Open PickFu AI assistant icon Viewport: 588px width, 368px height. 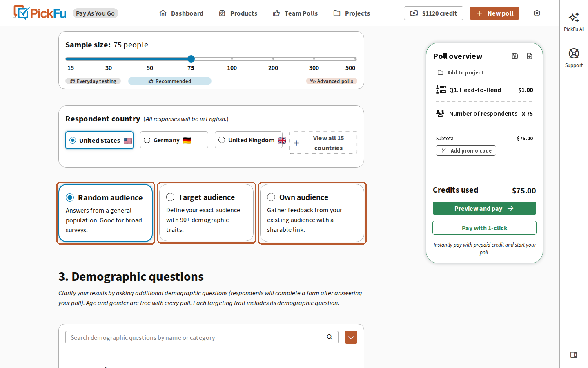574,17
